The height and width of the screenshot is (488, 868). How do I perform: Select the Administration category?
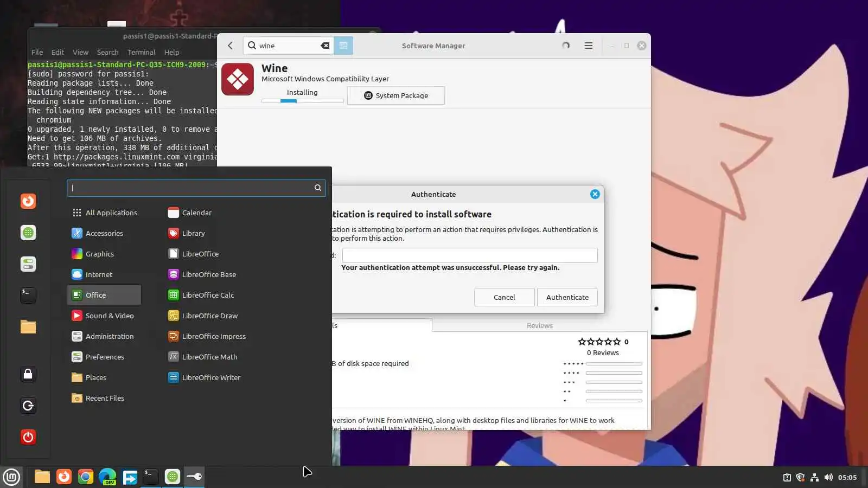pyautogui.click(x=104, y=336)
